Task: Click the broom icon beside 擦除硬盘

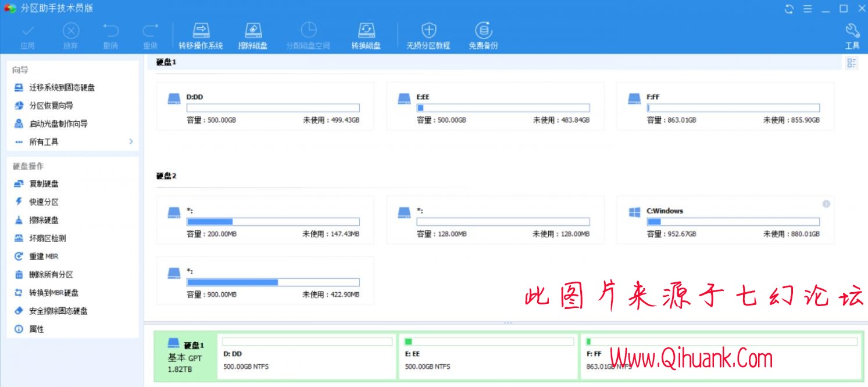Action: [x=19, y=220]
